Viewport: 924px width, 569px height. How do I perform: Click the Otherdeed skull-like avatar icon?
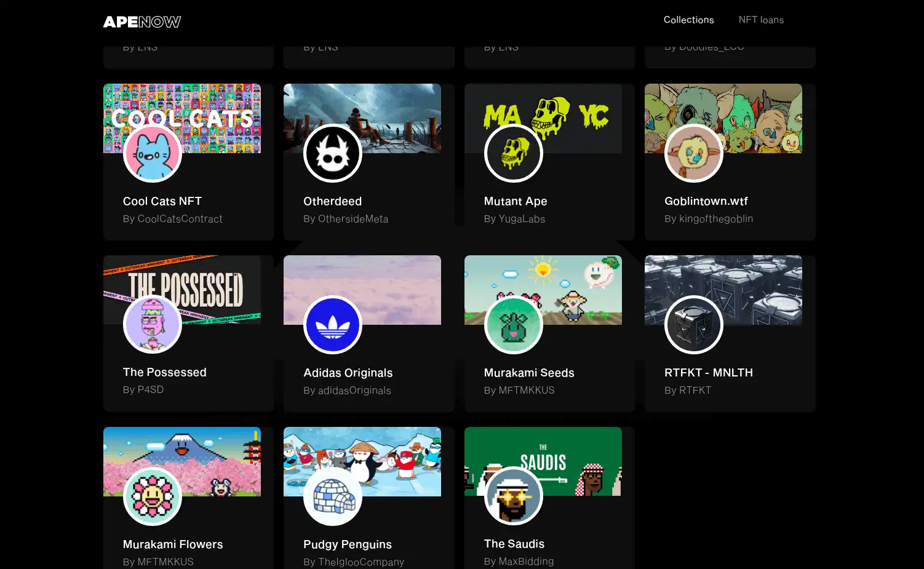tap(333, 153)
